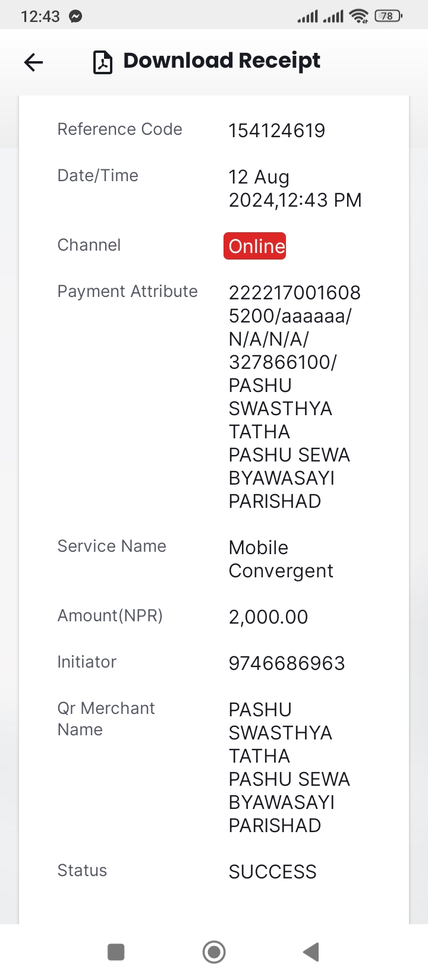Tap the Messenger notification icon in status bar

click(75, 17)
